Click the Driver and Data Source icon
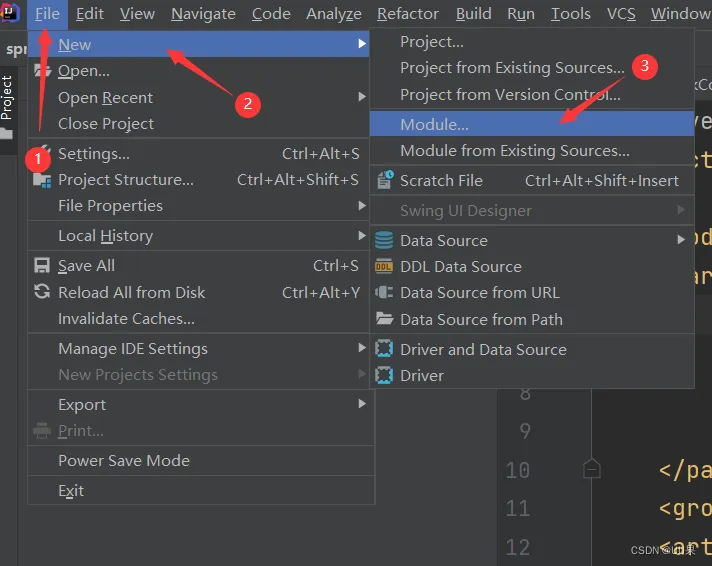The width and height of the screenshot is (712, 566). [x=384, y=349]
